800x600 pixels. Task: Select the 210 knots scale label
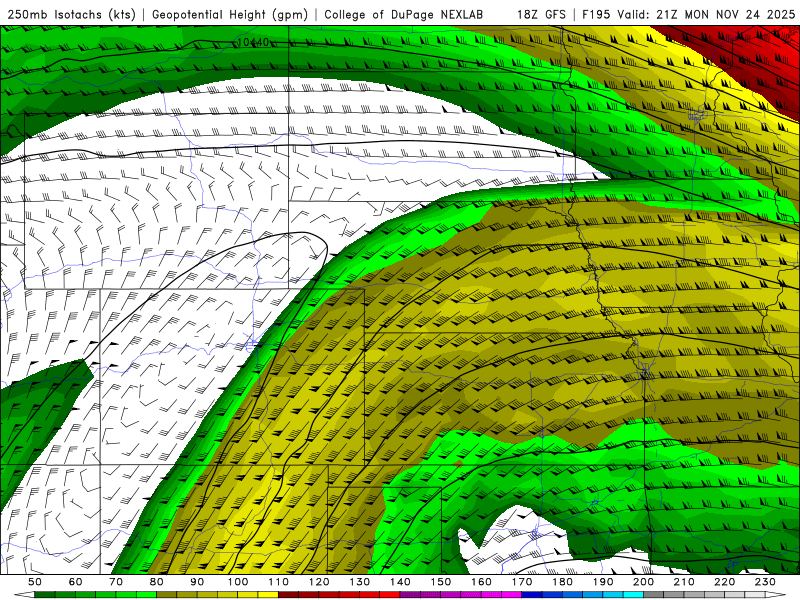pos(684,582)
